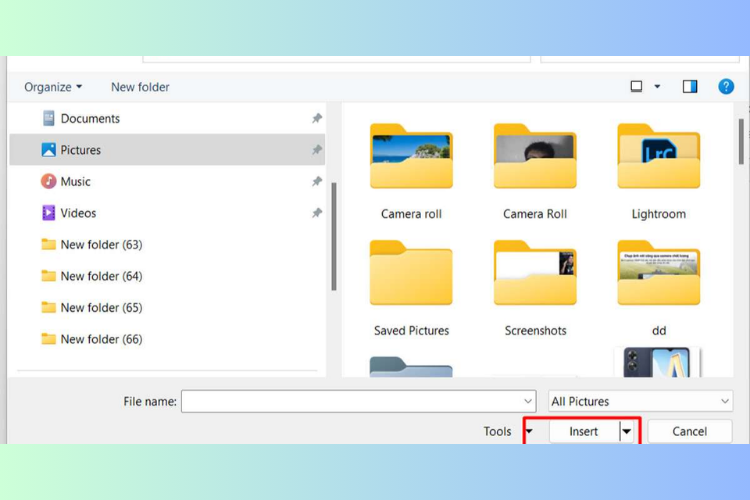750x500 pixels.
Task: Open the All Pictures file type dropdown
Action: tap(640, 401)
